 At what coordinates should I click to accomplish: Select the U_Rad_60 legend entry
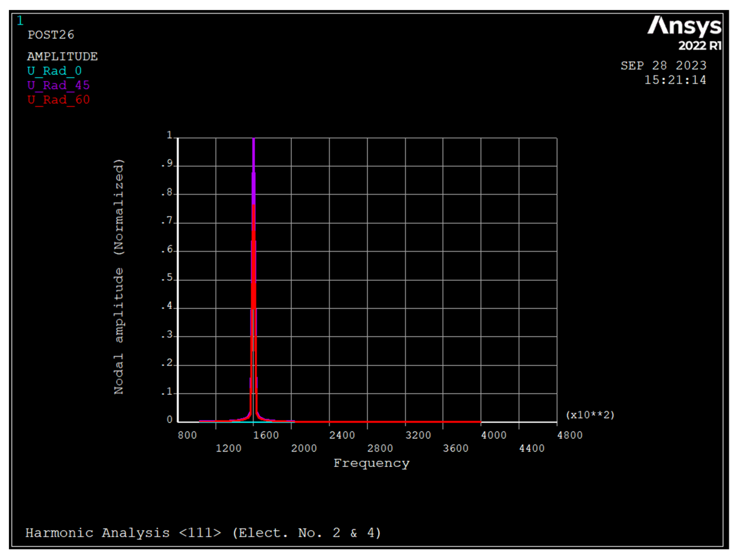pyautogui.click(x=58, y=100)
